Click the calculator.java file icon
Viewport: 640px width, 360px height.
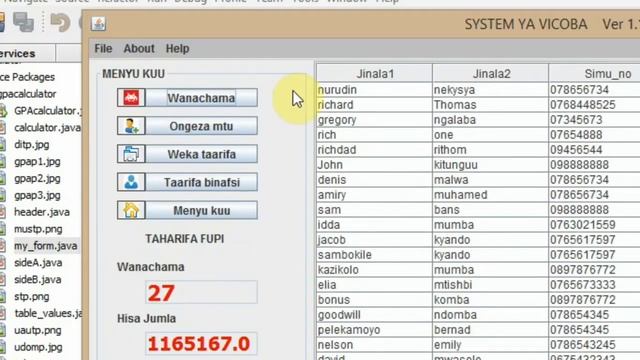(2, 128)
